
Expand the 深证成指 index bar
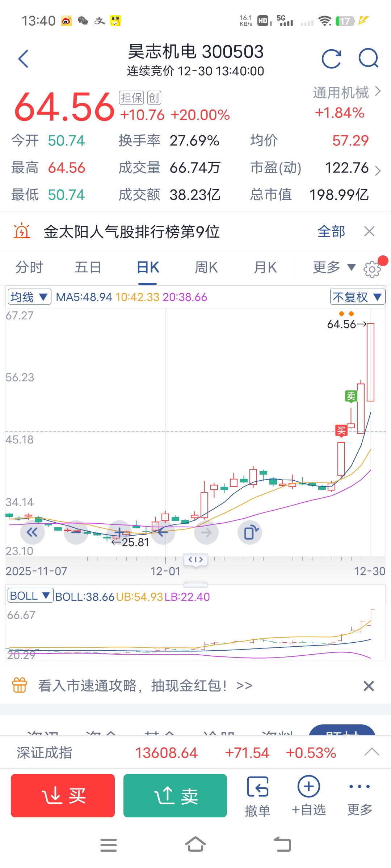(x=371, y=753)
